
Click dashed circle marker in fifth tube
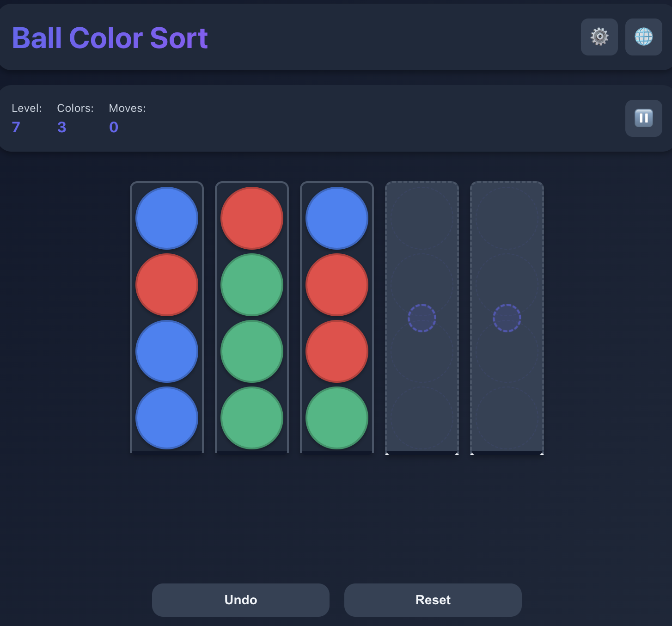[507, 318]
